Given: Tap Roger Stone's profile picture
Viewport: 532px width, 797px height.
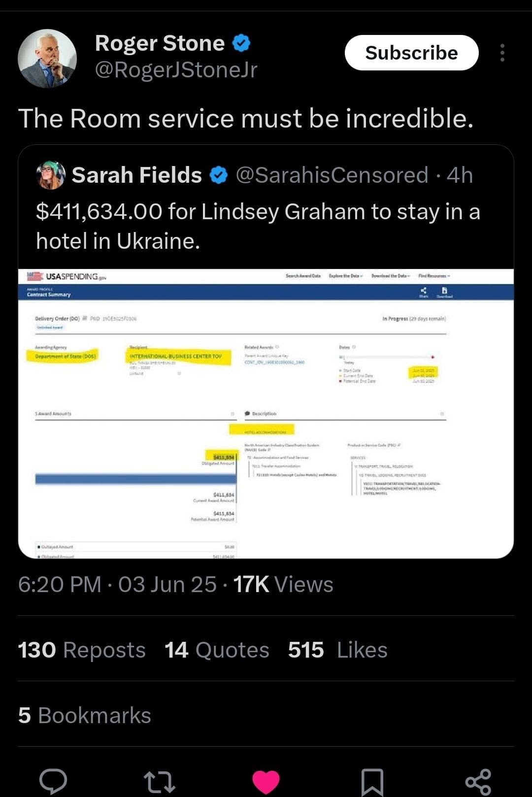Looking at the screenshot, I should (47, 58).
